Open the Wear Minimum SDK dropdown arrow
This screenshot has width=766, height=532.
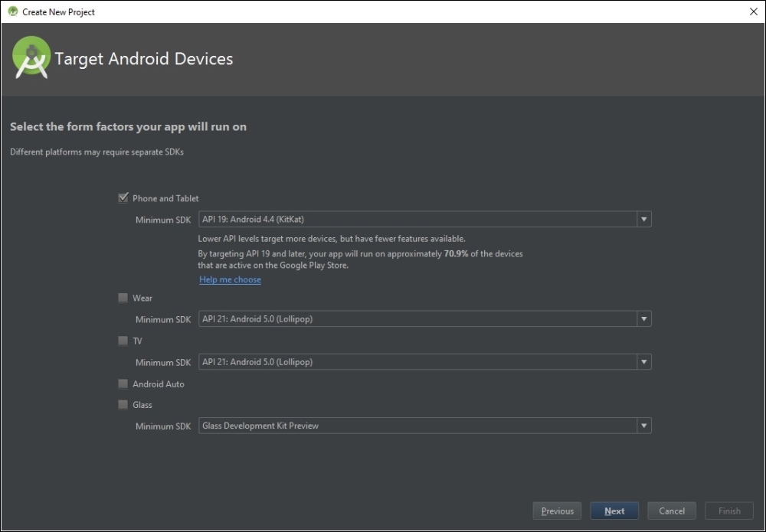644,318
